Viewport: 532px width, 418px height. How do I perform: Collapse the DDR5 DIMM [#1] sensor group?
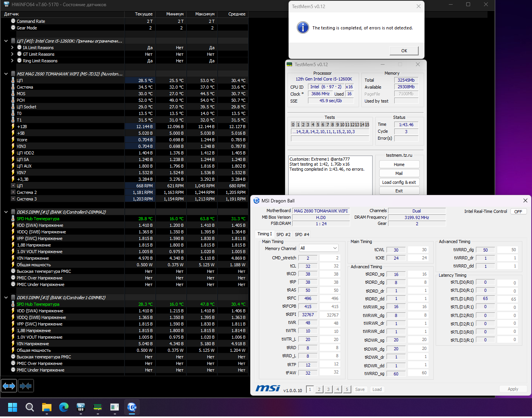6,212
